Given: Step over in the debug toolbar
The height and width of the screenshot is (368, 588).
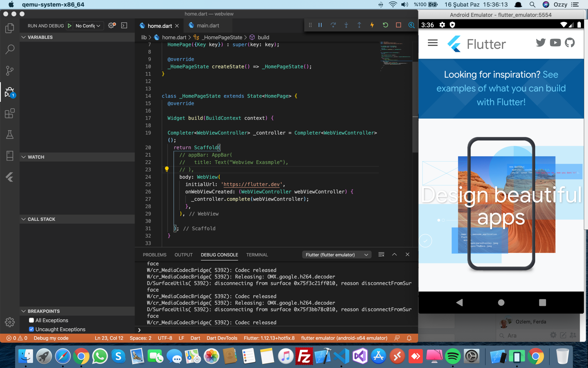Looking at the screenshot, I should [333, 25].
